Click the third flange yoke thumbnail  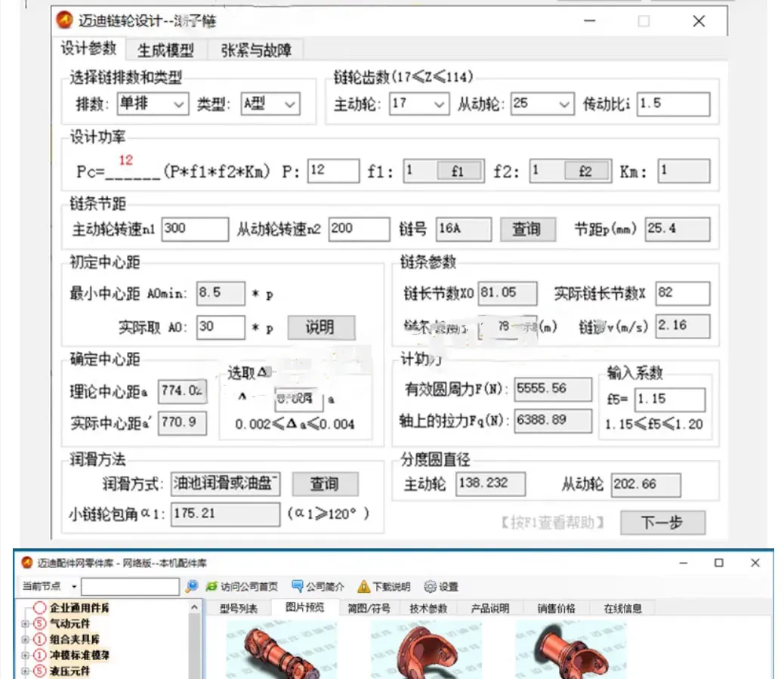click(571, 649)
